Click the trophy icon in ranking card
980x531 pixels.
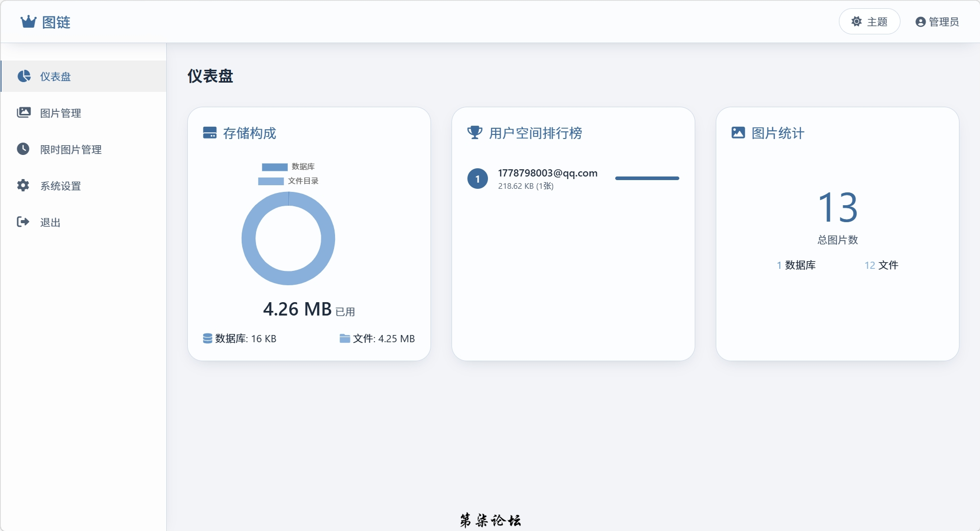click(475, 133)
